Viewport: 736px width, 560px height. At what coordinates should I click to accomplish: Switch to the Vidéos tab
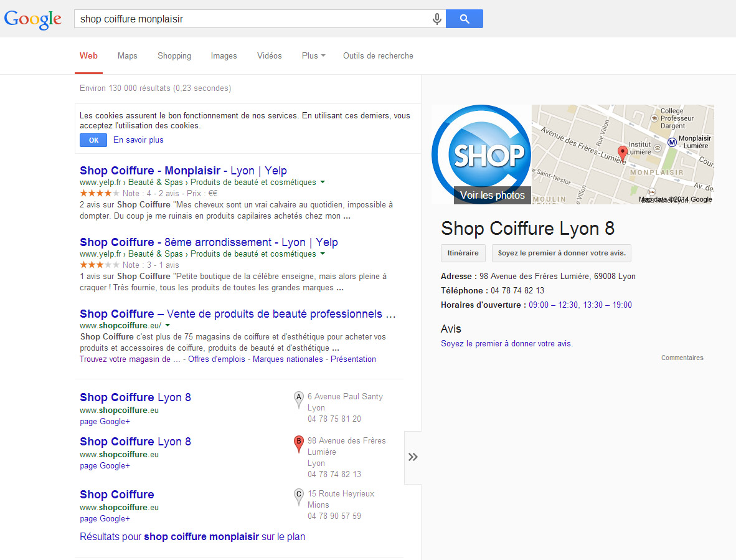coord(270,56)
